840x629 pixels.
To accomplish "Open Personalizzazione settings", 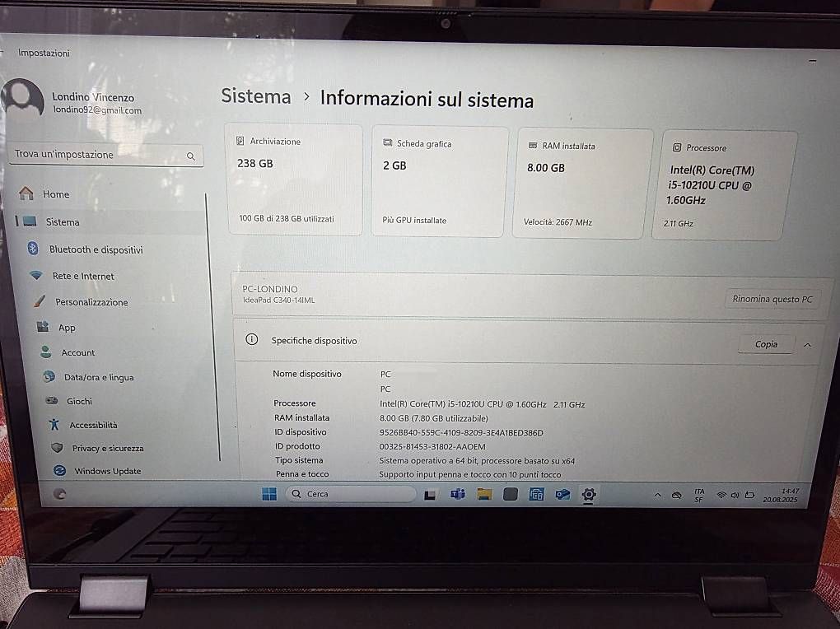I will pyautogui.click(x=91, y=302).
